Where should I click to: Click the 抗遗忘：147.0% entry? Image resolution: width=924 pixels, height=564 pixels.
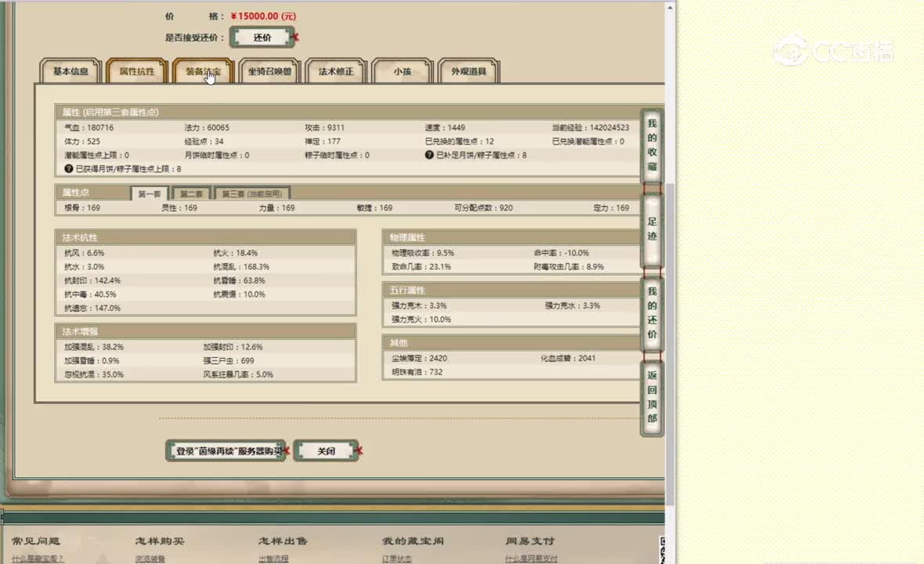pos(92,308)
